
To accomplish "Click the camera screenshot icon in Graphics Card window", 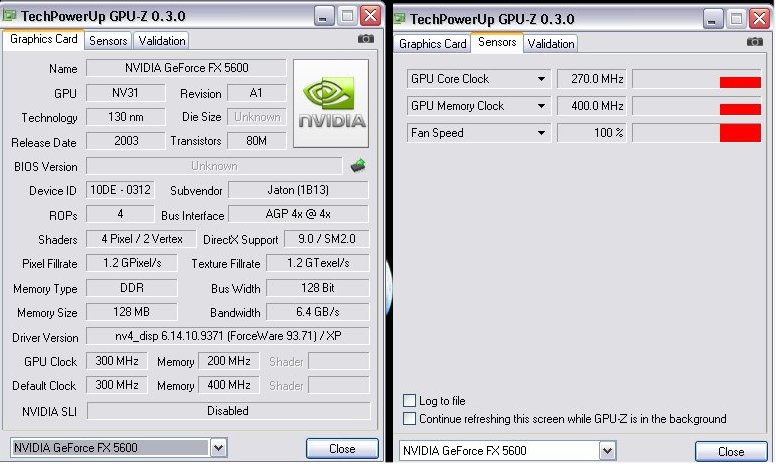I will click(366, 39).
